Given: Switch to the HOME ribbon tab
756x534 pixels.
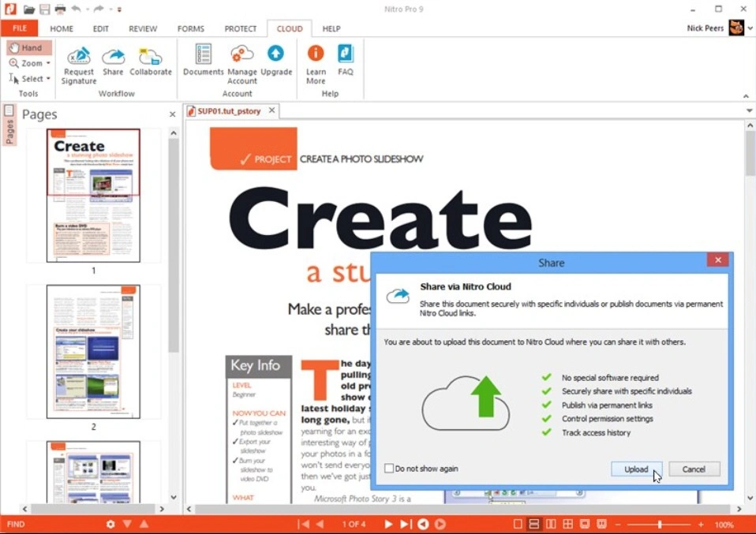Looking at the screenshot, I should pos(62,28).
